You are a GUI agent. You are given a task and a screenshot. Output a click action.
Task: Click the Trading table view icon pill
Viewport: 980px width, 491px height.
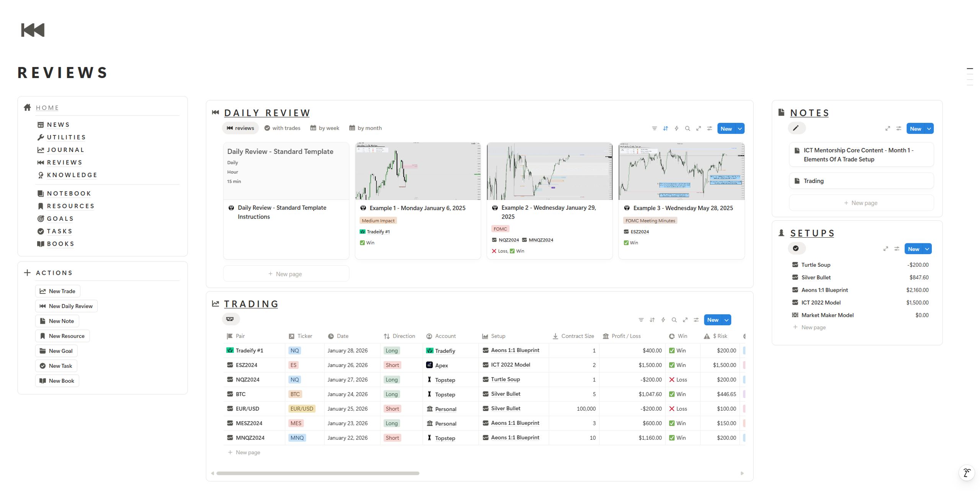(x=230, y=319)
